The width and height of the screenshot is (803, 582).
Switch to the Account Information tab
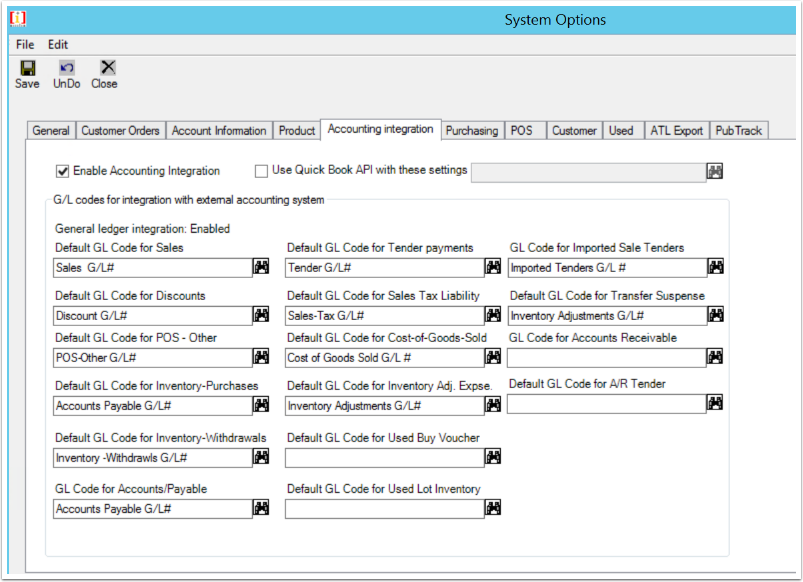click(x=219, y=131)
